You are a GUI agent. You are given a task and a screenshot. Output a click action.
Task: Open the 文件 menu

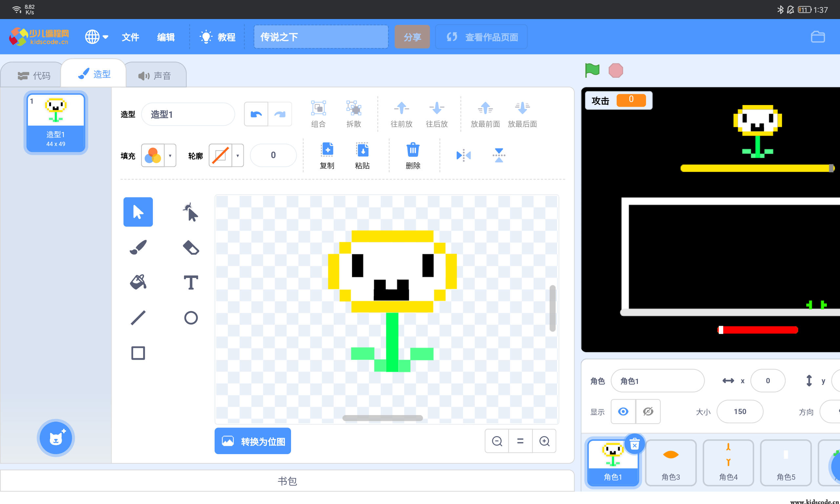pos(130,37)
